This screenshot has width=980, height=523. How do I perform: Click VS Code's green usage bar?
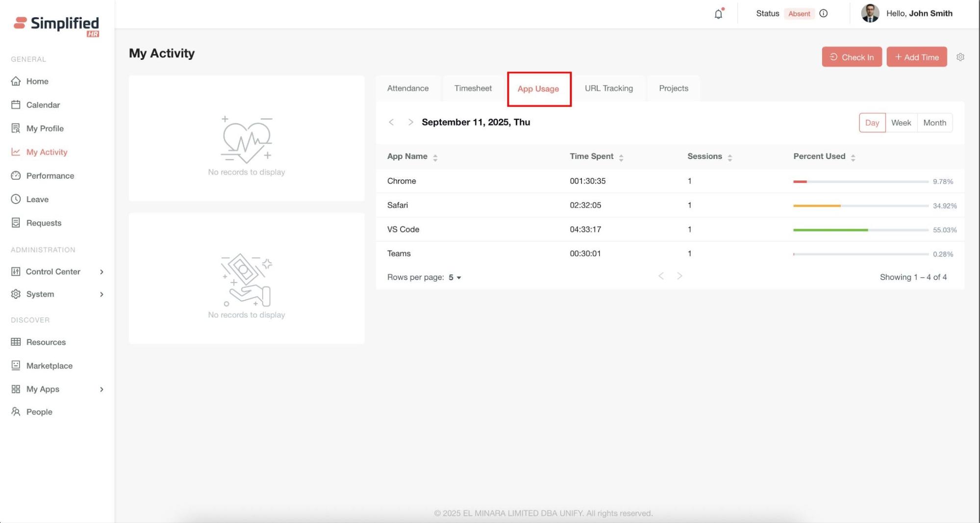click(830, 230)
